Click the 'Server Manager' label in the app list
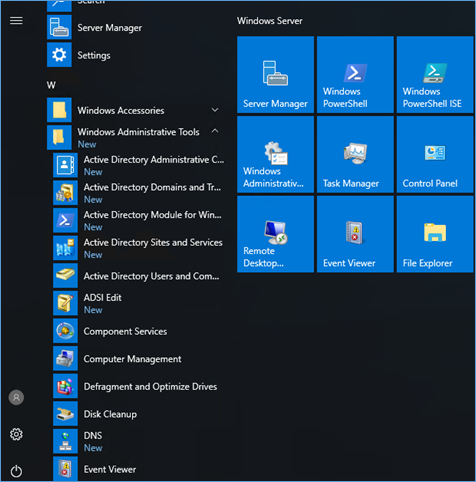 click(x=110, y=28)
